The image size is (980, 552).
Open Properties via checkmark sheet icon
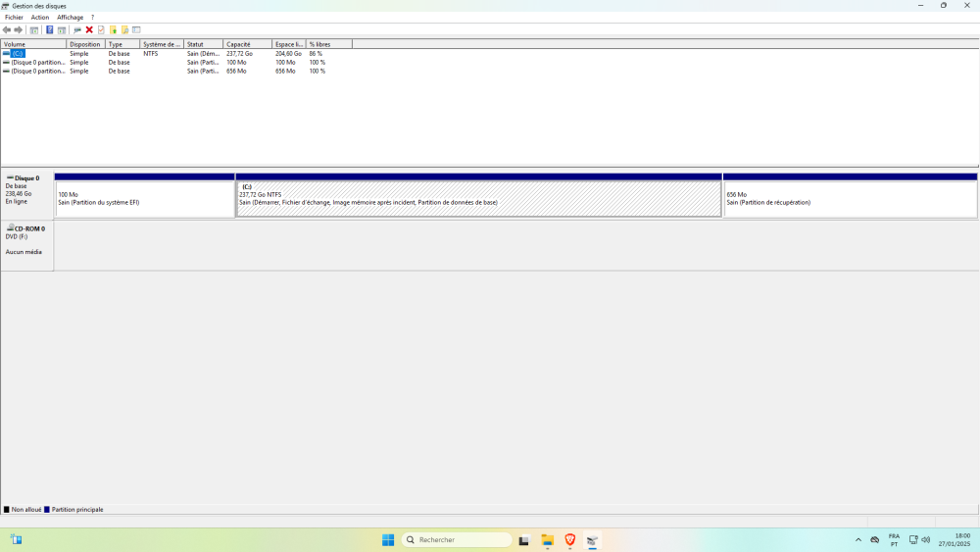click(101, 30)
